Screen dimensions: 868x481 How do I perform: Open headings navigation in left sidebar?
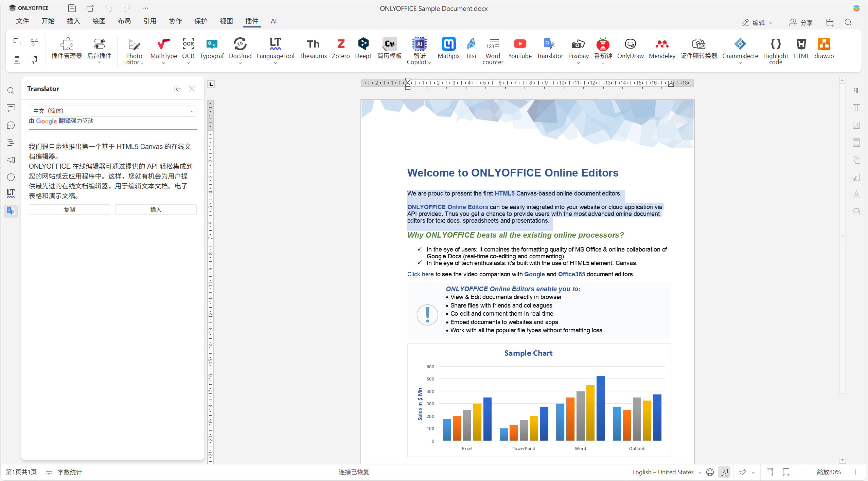(x=11, y=143)
